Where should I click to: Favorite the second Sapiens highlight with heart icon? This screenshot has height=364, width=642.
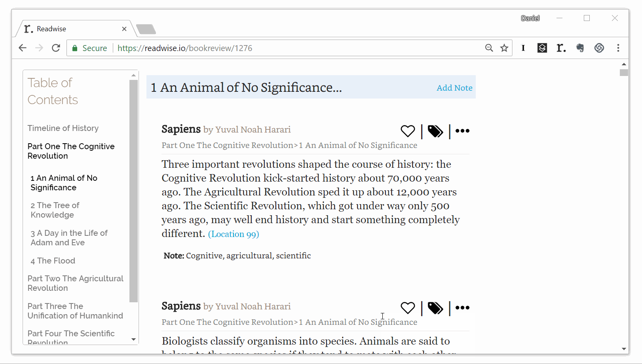tap(408, 308)
